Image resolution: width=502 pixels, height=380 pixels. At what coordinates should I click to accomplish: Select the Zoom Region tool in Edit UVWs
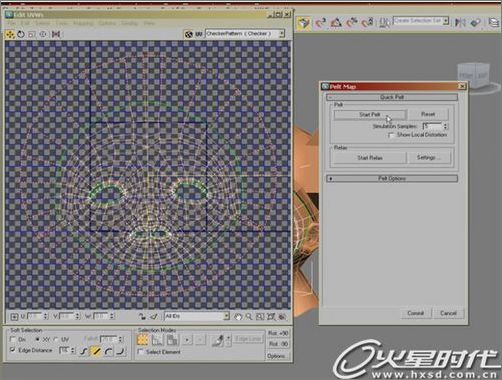[x=260, y=317]
